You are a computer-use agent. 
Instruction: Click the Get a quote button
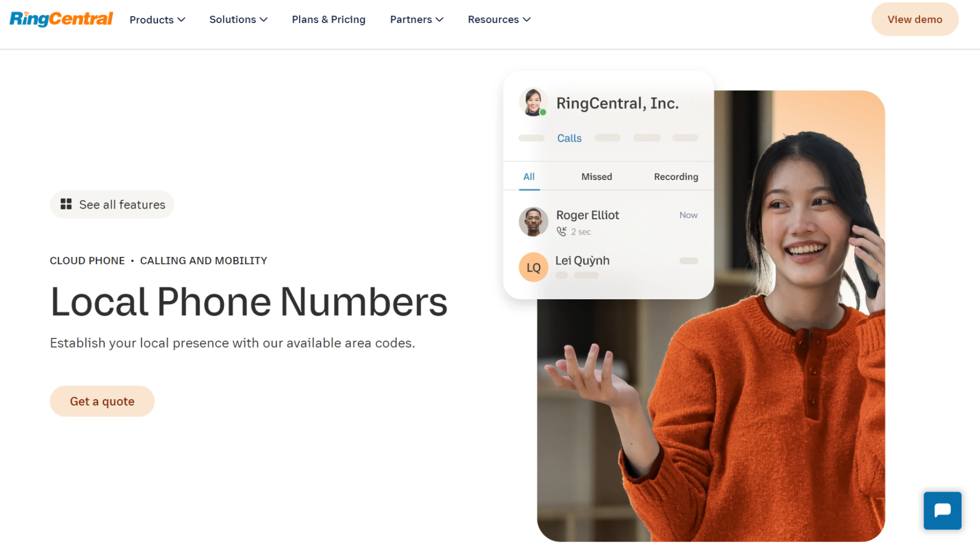pyautogui.click(x=102, y=401)
